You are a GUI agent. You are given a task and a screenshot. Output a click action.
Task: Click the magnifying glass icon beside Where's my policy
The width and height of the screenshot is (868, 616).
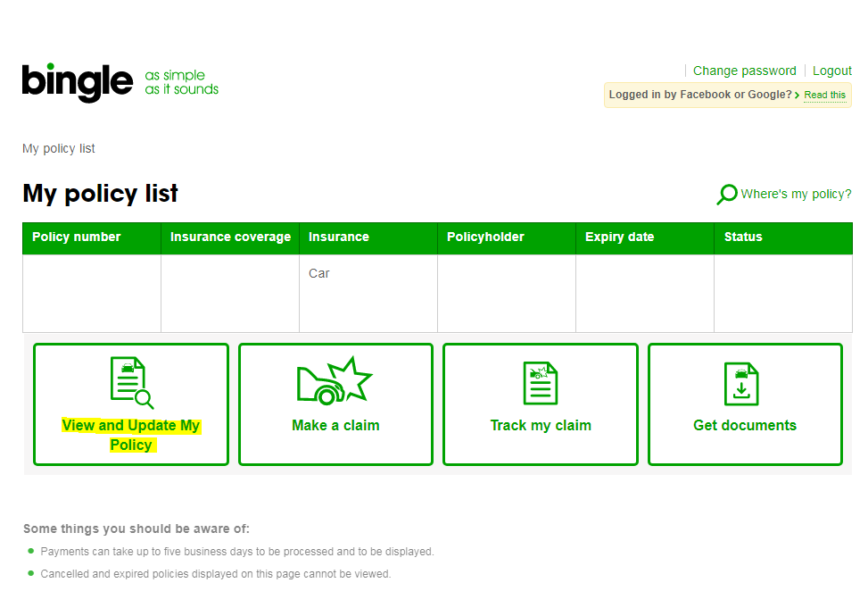(727, 194)
